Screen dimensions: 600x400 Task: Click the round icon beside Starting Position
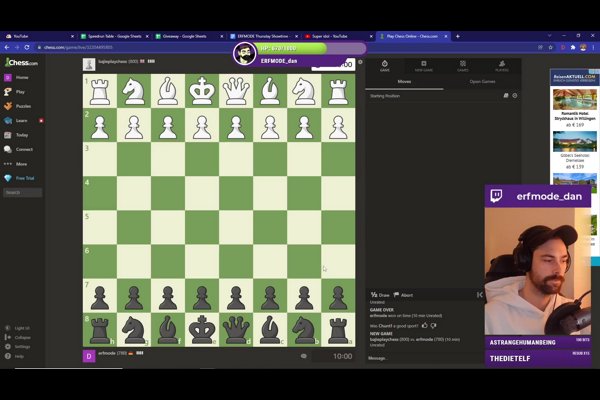(x=515, y=96)
